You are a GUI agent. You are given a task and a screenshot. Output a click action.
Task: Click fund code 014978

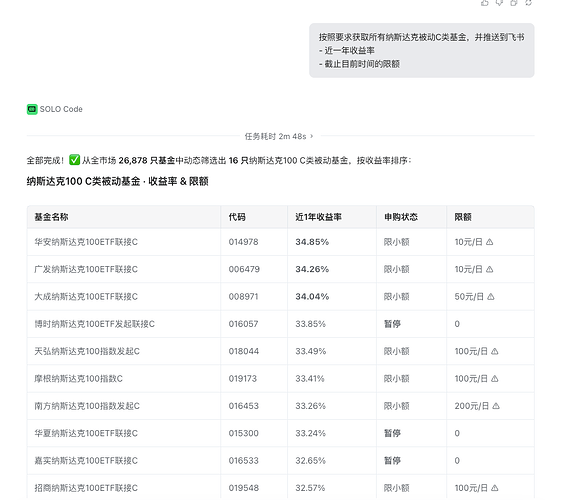(x=244, y=242)
